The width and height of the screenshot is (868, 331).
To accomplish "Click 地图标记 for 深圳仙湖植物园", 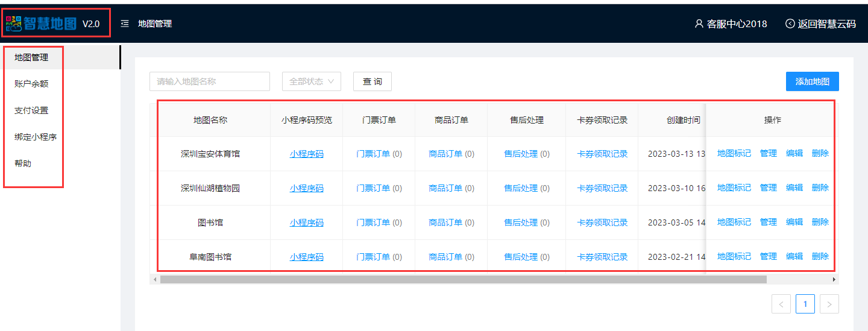I will coord(734,188).
